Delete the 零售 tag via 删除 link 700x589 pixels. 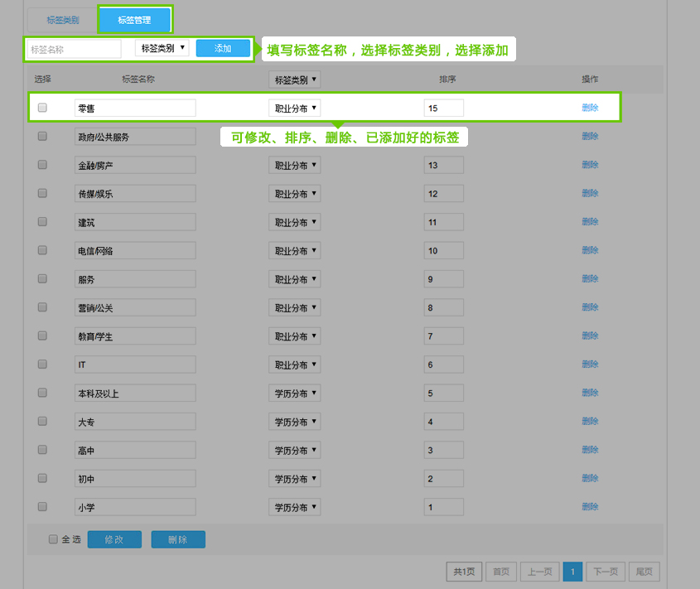590,108
